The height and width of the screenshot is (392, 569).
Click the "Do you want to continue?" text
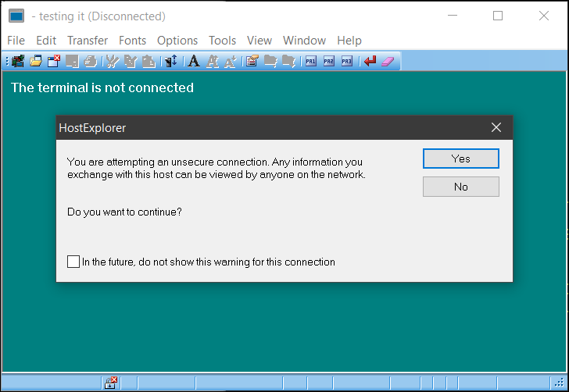coord(124,212)
